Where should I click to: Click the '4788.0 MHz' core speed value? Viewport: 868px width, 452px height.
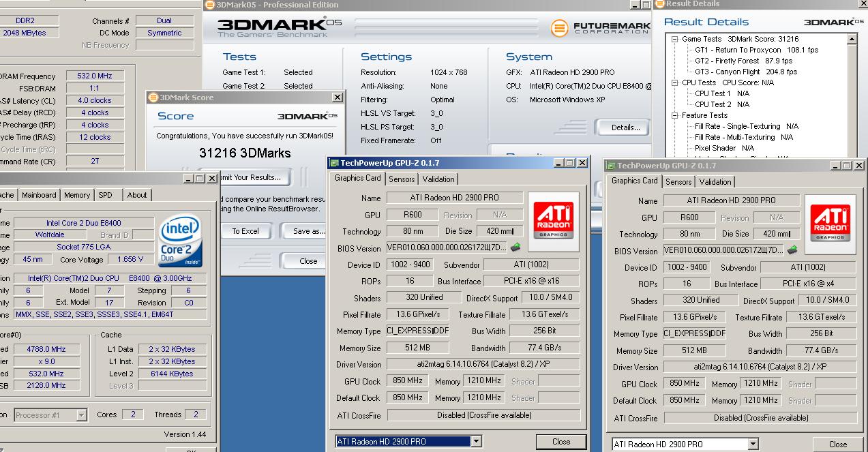46,349
